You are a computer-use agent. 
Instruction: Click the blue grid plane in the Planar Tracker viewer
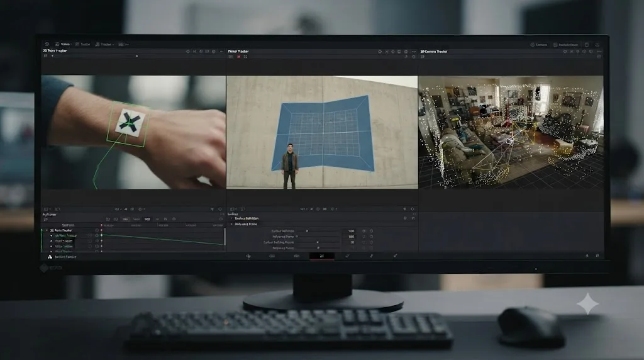pyautogui.click(x=323, y=133)
